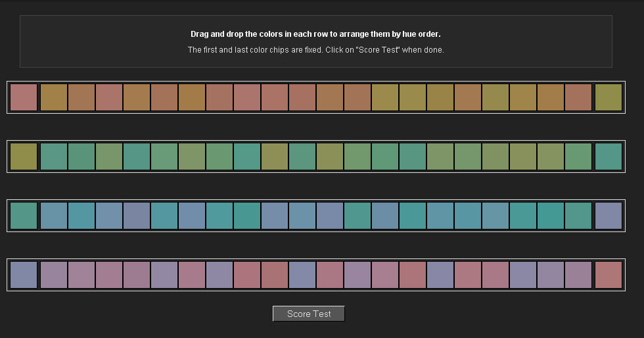Select the fixed olive chip starting the second row

[24, 157]
